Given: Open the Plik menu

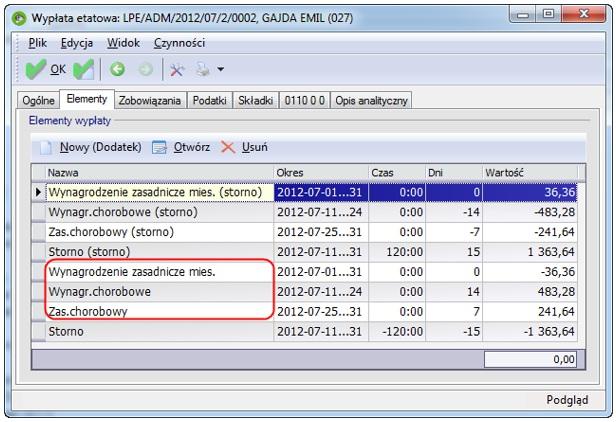Looking at the screenshot, I should [x=37, y=43].
